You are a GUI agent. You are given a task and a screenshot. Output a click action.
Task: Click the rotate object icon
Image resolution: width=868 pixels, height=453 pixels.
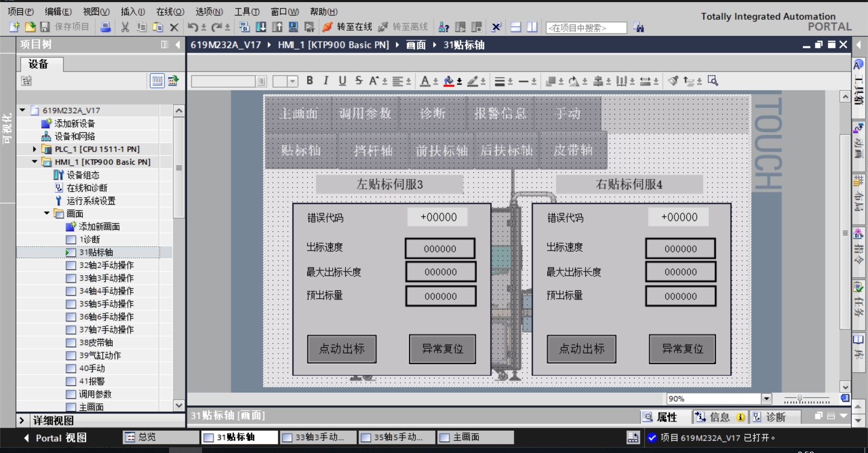574,81
